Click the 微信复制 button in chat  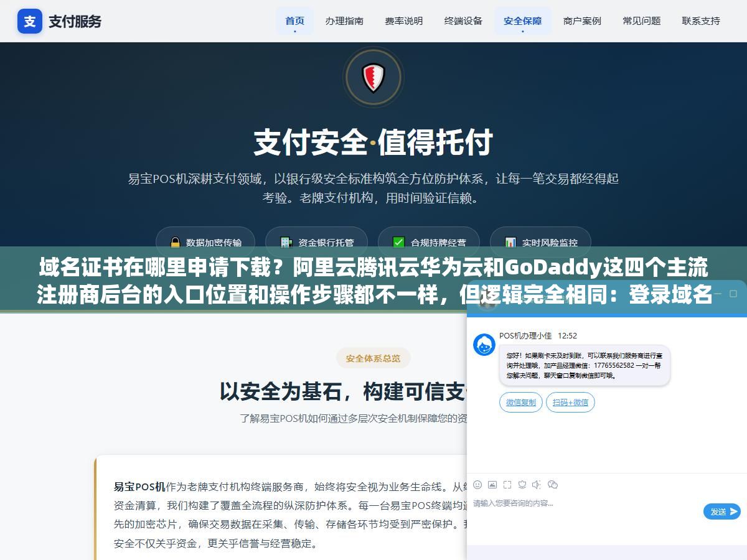(x=521, y=402)
